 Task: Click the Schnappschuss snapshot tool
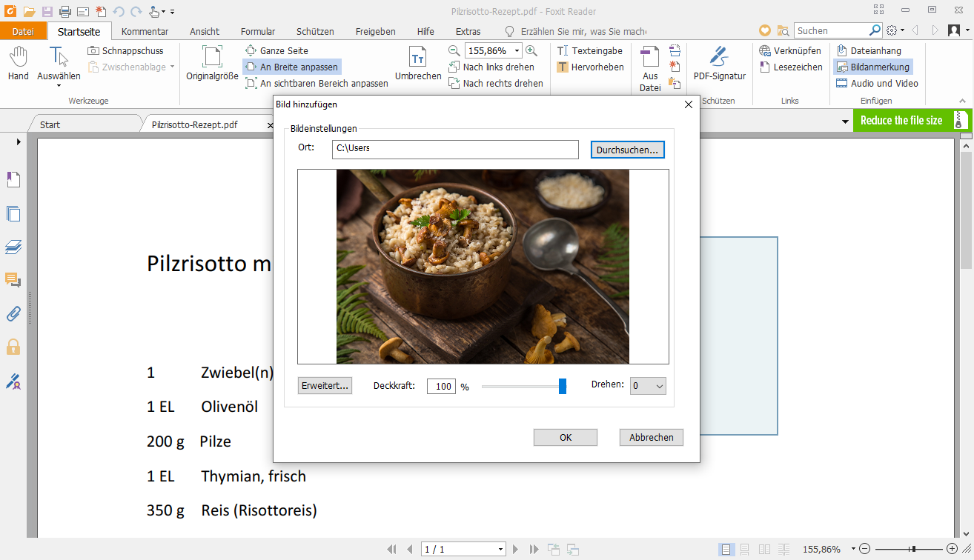click(125, 50)
